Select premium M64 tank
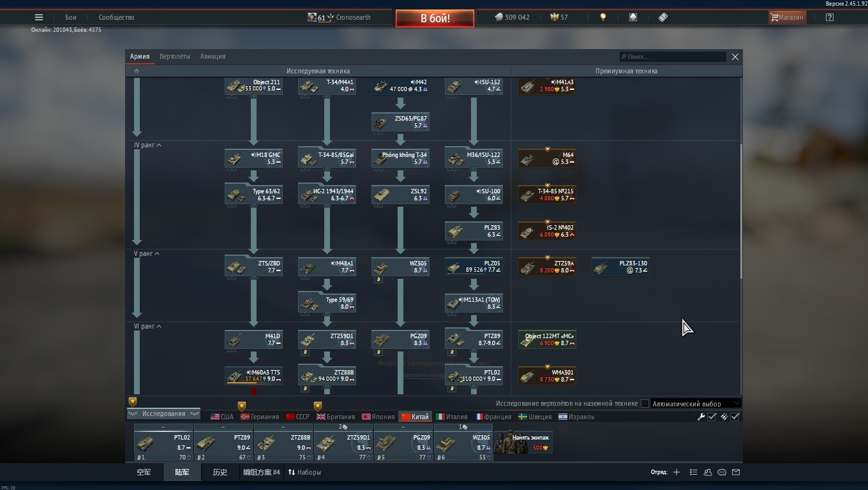This screenshot has height=490, width=868. click(547, 159)
